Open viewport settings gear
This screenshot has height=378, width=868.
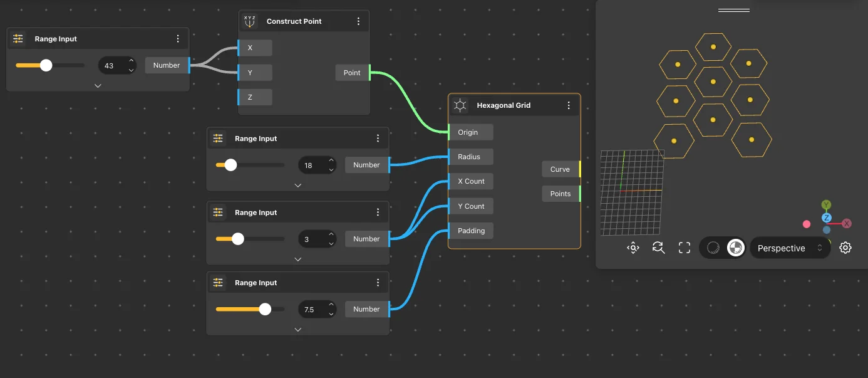[845, 248]
